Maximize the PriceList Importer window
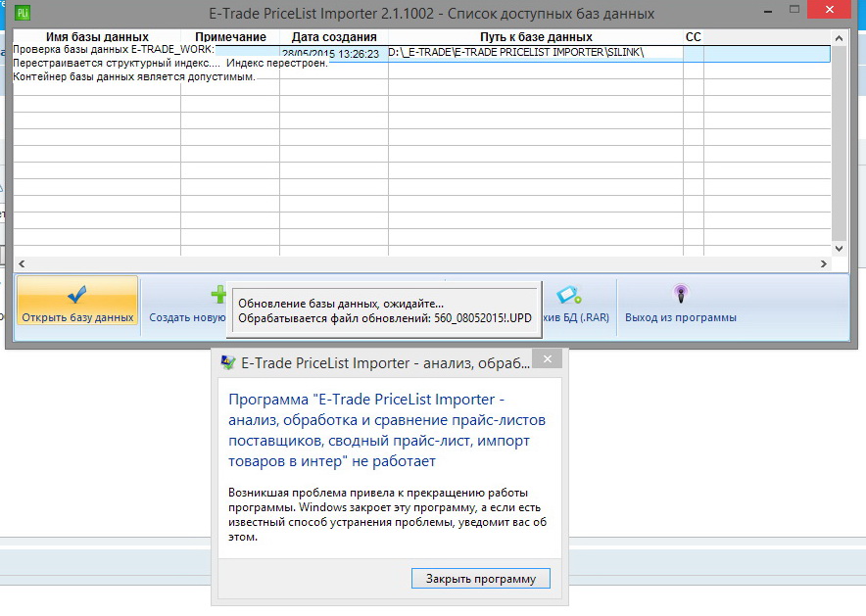Viewport: 866px width, 616px height. coord(794,10)
